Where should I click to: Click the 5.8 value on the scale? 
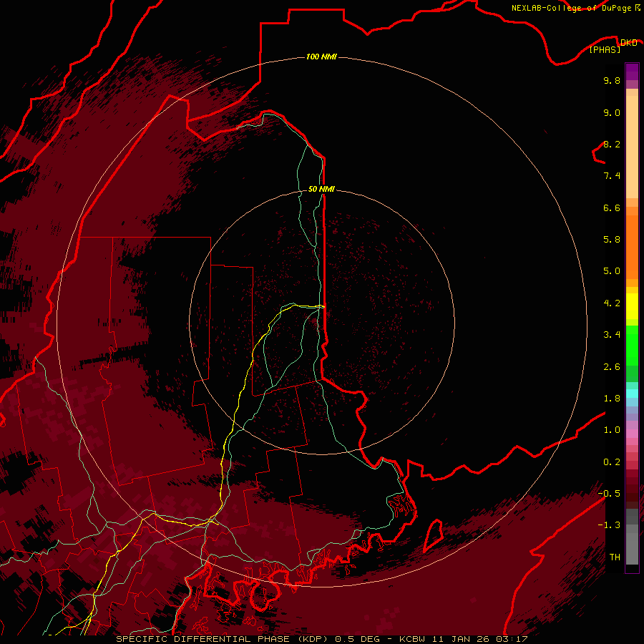coord(612,240)
